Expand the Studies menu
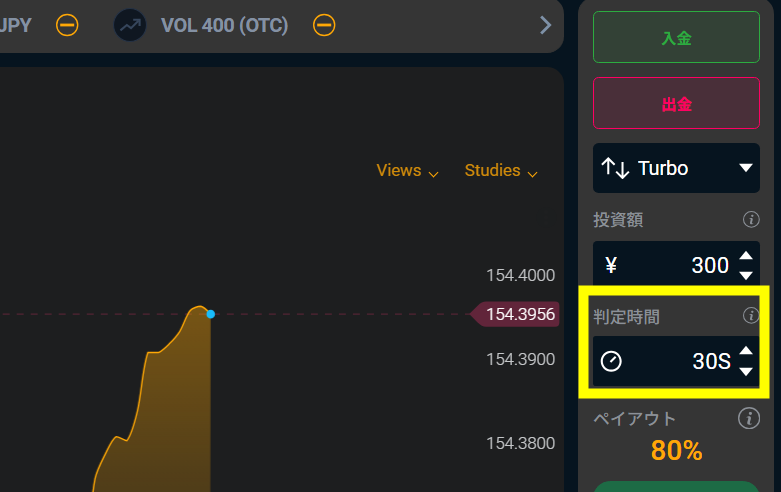781x492 pixels. click(x=501, y=171)
